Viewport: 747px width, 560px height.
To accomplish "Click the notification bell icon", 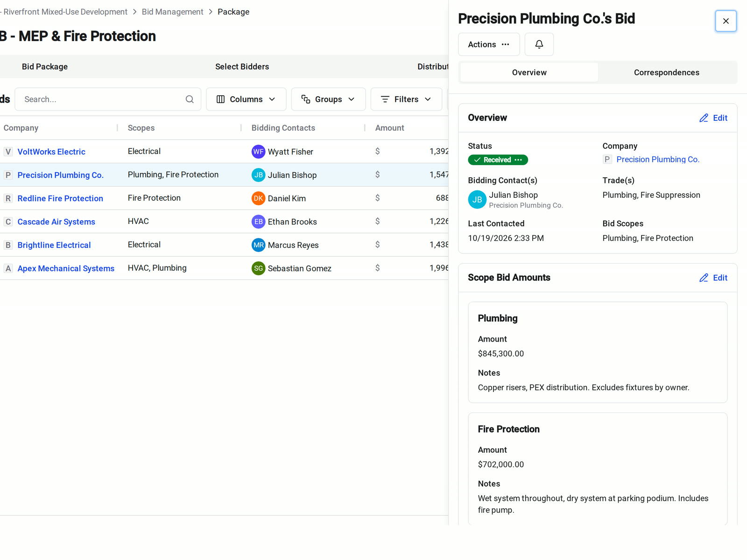I will pyautogui.click(x=539, y=44).
